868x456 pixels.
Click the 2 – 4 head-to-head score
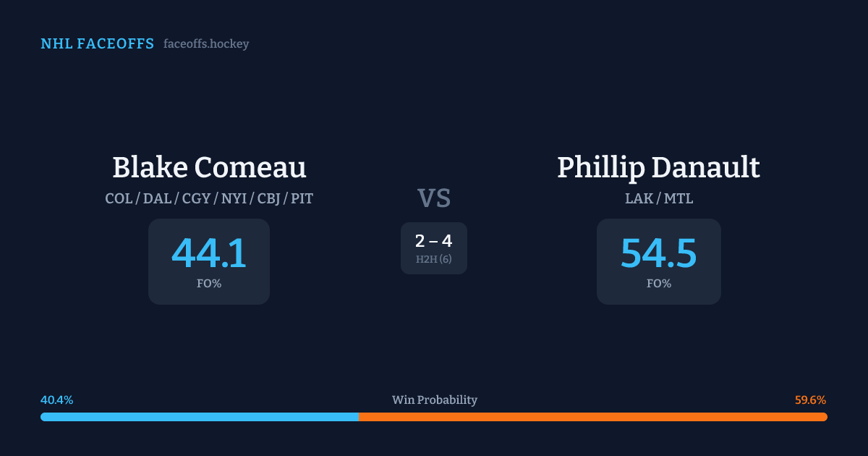point(434,241)
